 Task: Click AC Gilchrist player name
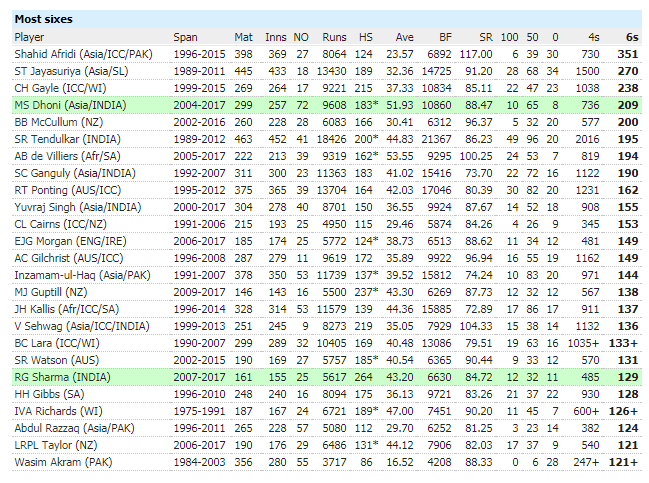69,258
